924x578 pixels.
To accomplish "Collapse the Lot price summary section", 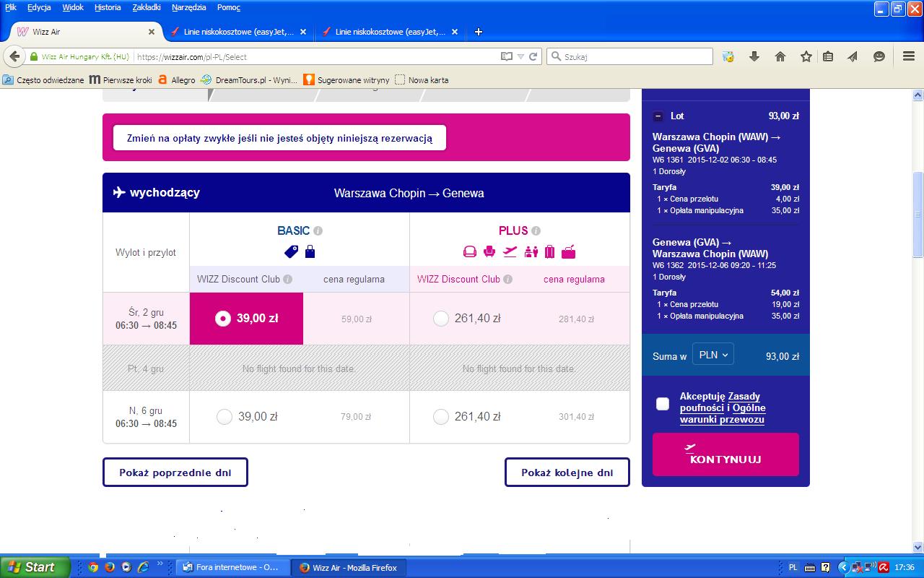I will [658, 116].
